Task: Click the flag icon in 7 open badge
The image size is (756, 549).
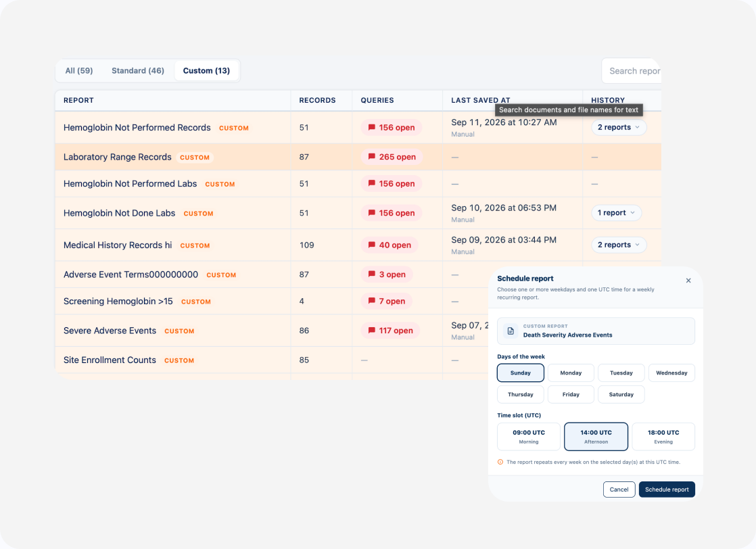Action: pos(372,301)
